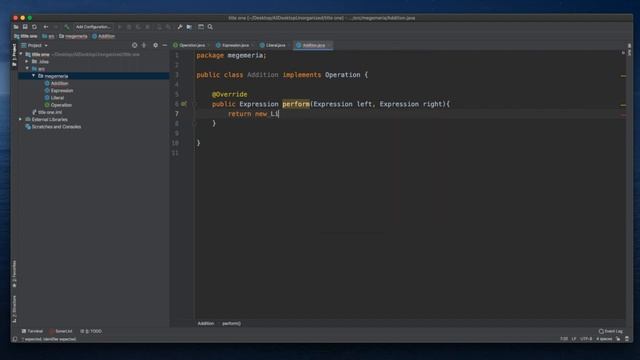This screenshot has width=640, height=360.
Task: Click the 4 spaces indent indicator
Action: pos(604,339)
